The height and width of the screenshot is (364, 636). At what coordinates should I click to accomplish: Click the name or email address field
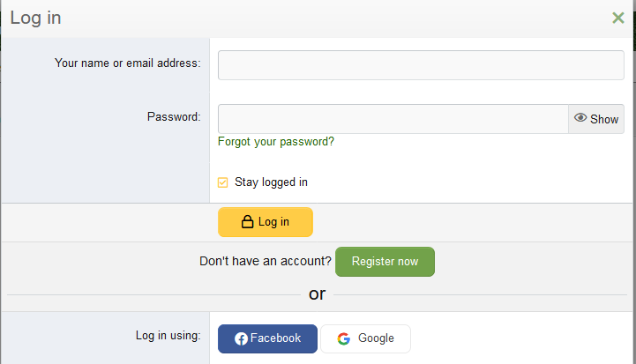pyautogui.click(x=421, y=65)
